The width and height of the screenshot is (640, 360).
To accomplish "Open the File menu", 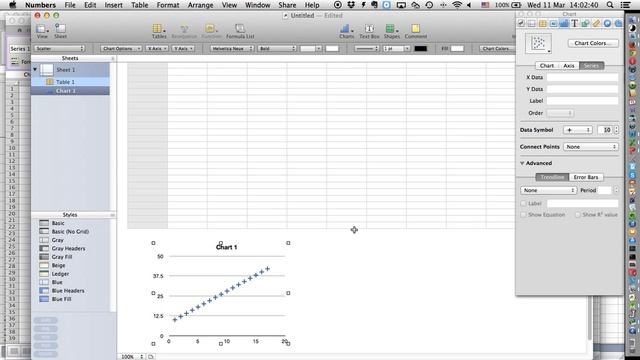I will (x=70, y=5).
